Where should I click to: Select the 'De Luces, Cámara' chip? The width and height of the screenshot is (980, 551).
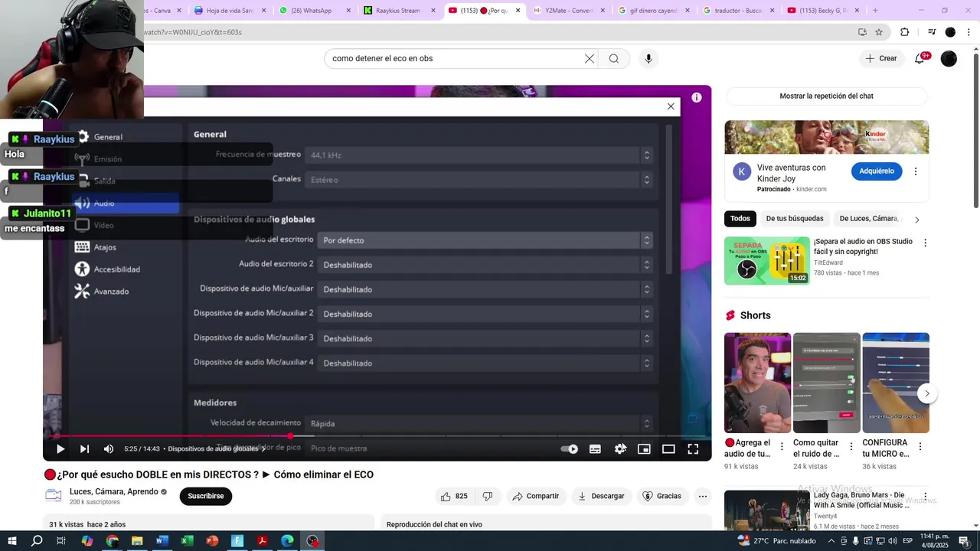(870, 219)
